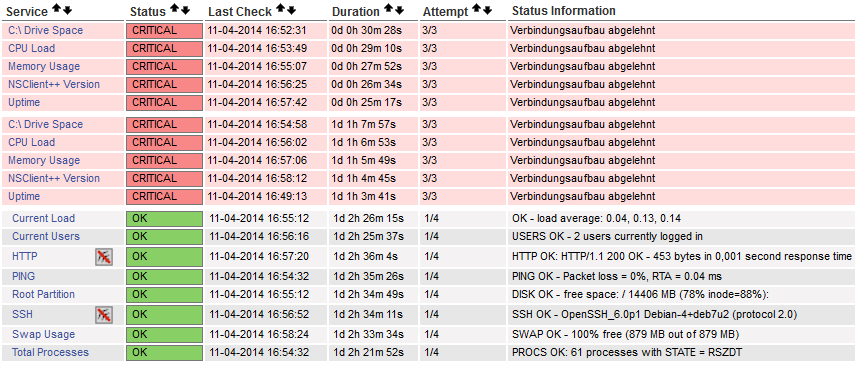Sort Attempt column descending using down arrow
The height and width of the screenshot is (380, 855).
pyautogui.click(x=487, y=10)
